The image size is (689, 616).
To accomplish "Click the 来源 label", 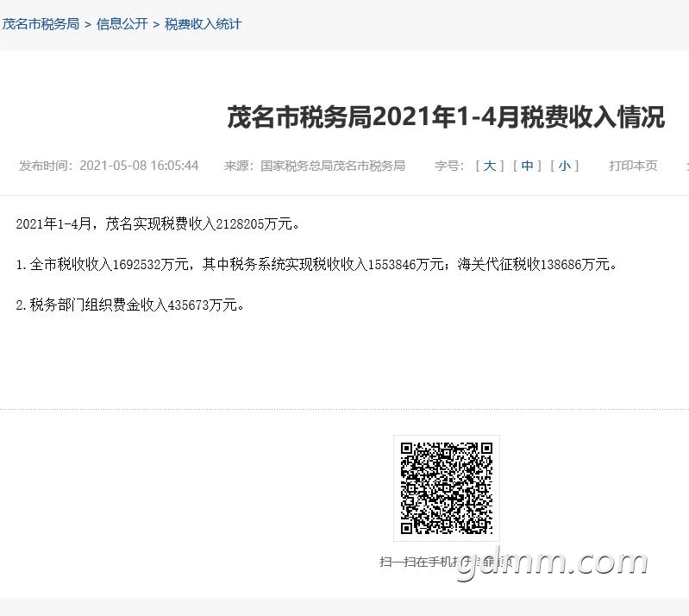I will point(240,166).
